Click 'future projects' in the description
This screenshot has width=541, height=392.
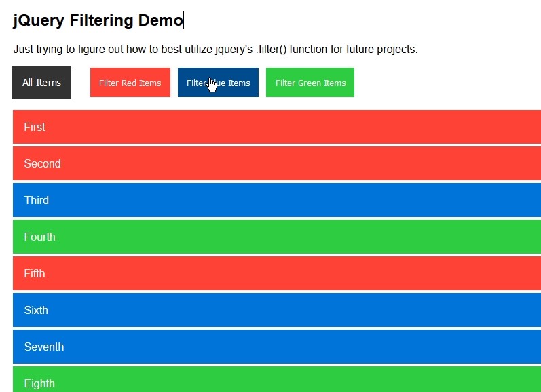point(381,50)
